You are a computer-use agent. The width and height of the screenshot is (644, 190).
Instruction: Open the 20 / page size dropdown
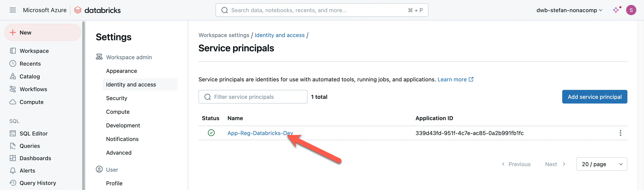[601, 164]
